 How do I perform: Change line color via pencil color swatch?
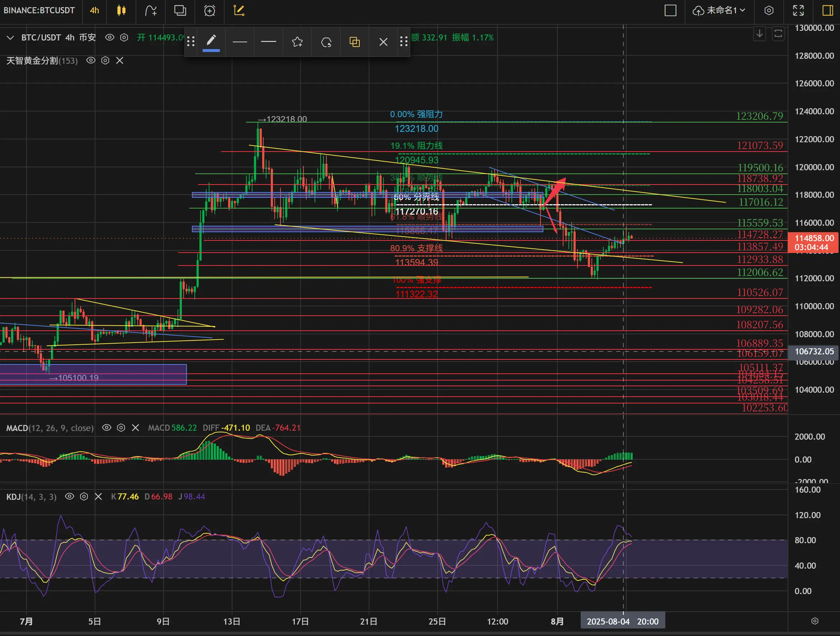211,42
